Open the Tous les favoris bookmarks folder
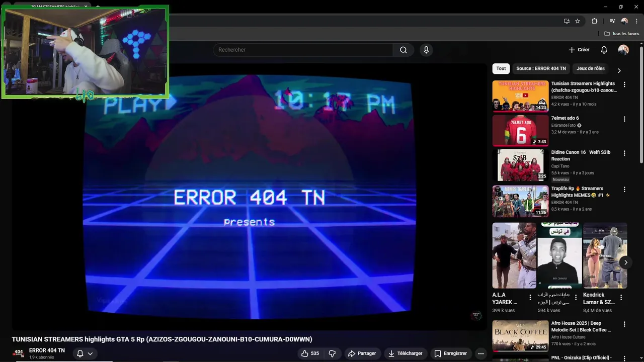 (622, 34)
